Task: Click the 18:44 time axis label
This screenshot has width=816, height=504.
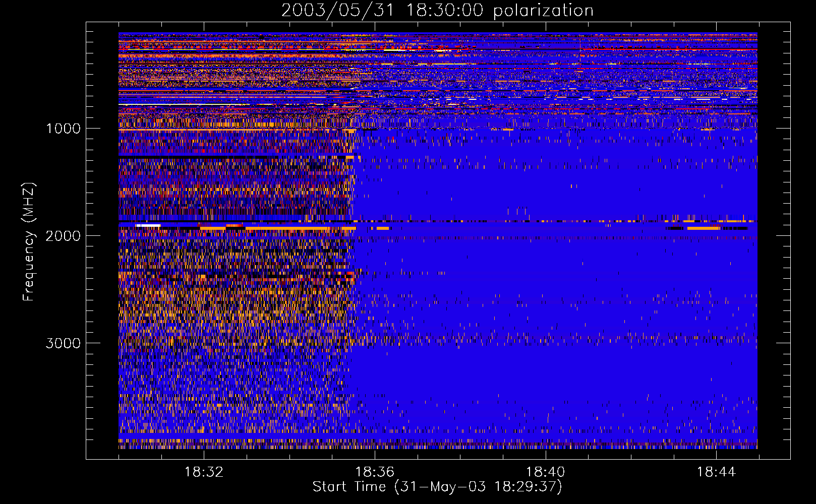Action: click(x=716, y=472)
